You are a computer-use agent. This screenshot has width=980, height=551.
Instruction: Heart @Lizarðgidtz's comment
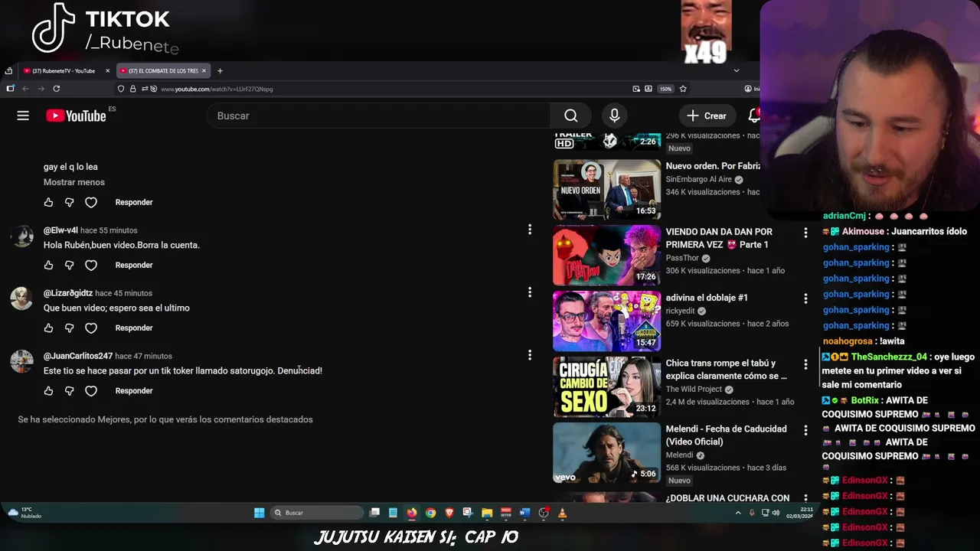91,328
